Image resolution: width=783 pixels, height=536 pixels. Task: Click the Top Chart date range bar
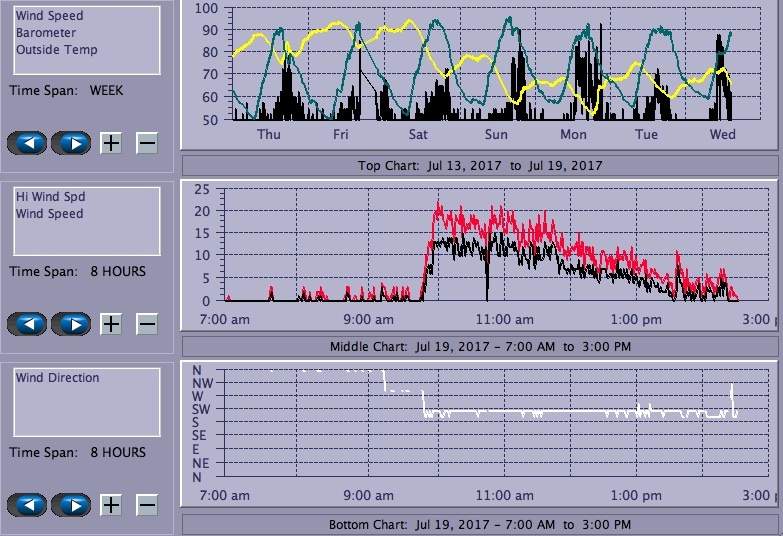click(x=480, y=165)
